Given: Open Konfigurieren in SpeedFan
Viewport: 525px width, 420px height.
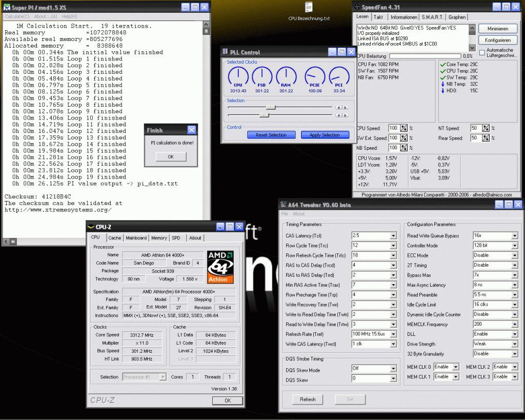Looking at the screenshot, I should (x=497, y=40).
